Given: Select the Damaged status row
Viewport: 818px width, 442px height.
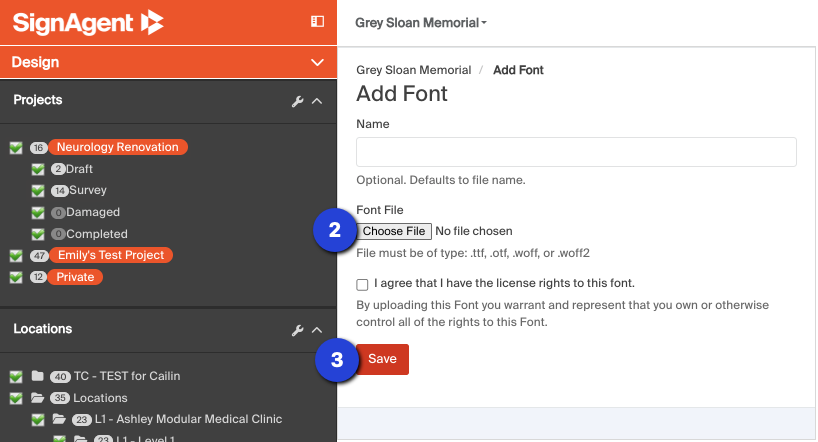Looking at the screenshot, I should click(93, 212).
